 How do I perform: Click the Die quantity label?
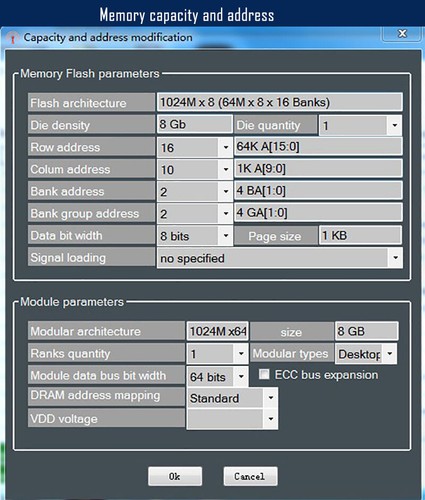point(276,125)
